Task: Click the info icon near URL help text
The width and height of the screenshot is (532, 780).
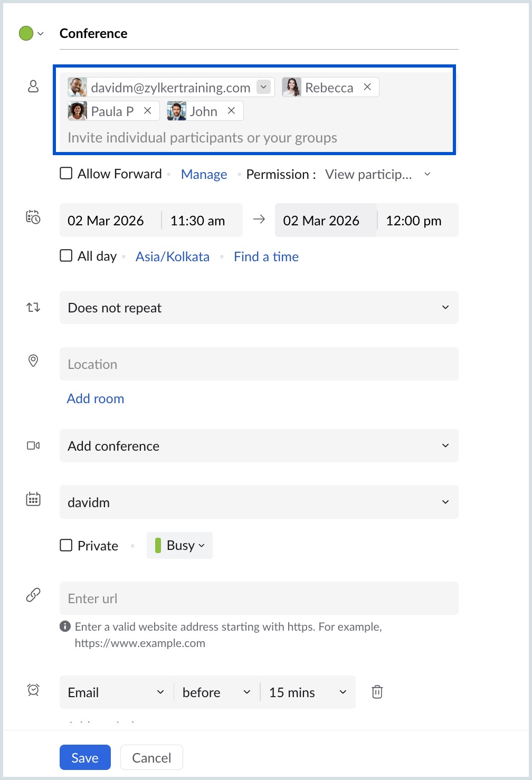Action: pyautogui.click(x=64, y=627)
